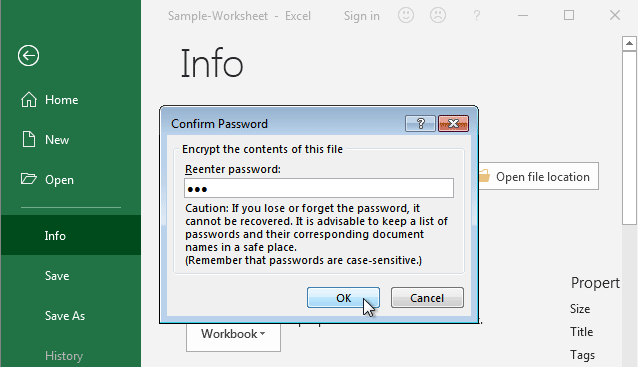This screenshot has width=638, height=367.
Task: Expand the Workbook dropdown button
Action: point(233,336)
